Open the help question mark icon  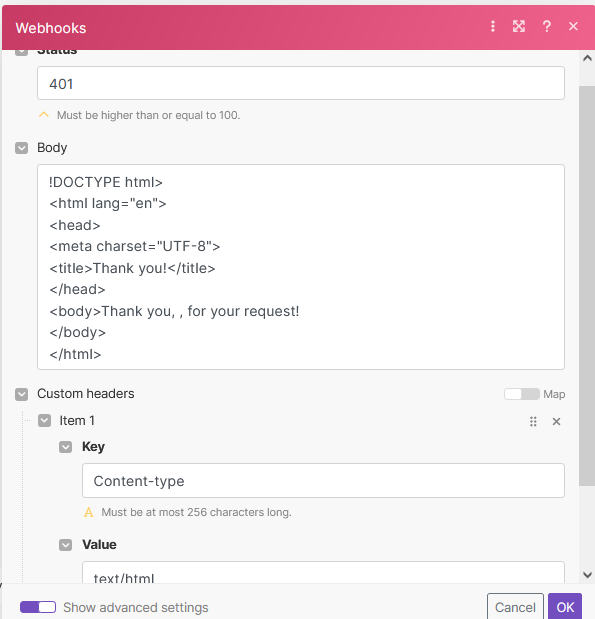[547, 26]
